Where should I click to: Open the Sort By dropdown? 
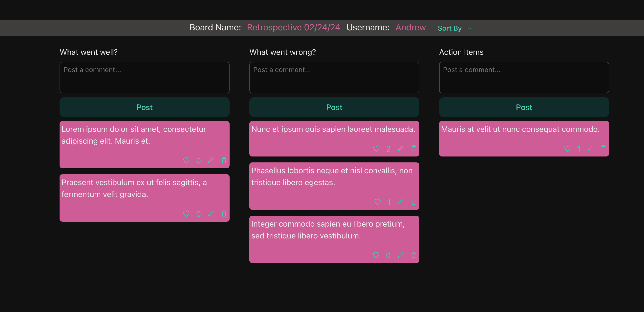pyautogui.click(x=450, y=28)
